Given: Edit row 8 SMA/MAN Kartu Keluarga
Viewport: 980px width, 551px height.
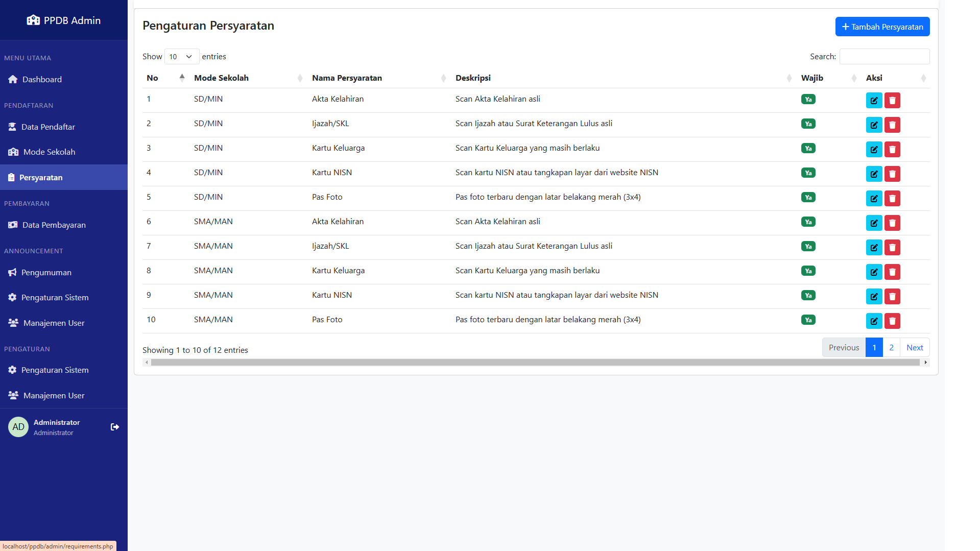Looking at the screenshot, I should pos(874,272).
